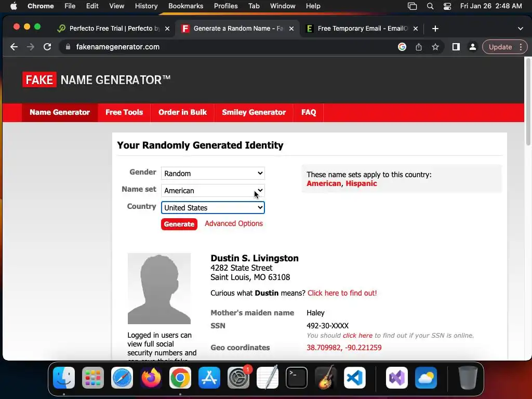Open the Profiles menu

click(225, 6)
